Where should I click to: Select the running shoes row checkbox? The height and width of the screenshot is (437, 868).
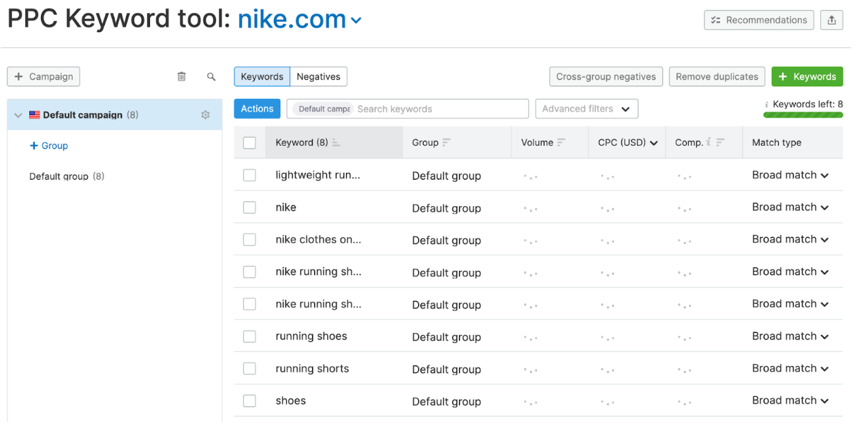249,336
